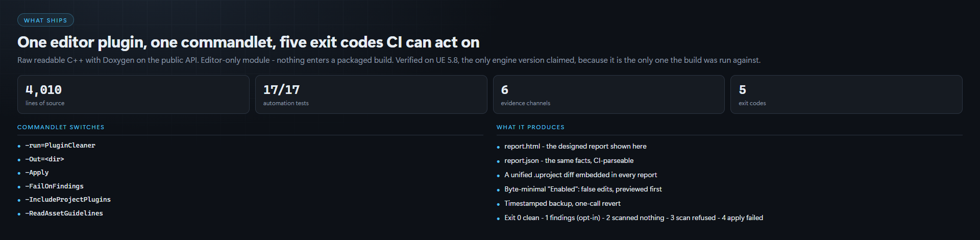Select the -Apply switch entry

pos(37,173)
